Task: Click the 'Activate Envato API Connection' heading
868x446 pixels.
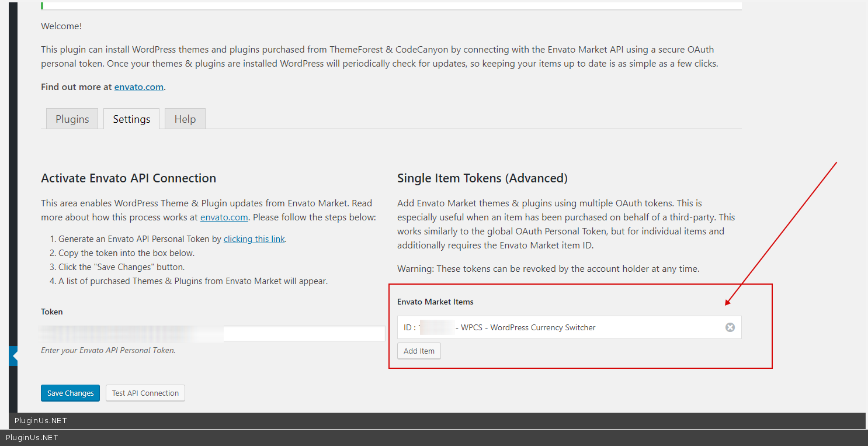Action: (x=129, y=178)
